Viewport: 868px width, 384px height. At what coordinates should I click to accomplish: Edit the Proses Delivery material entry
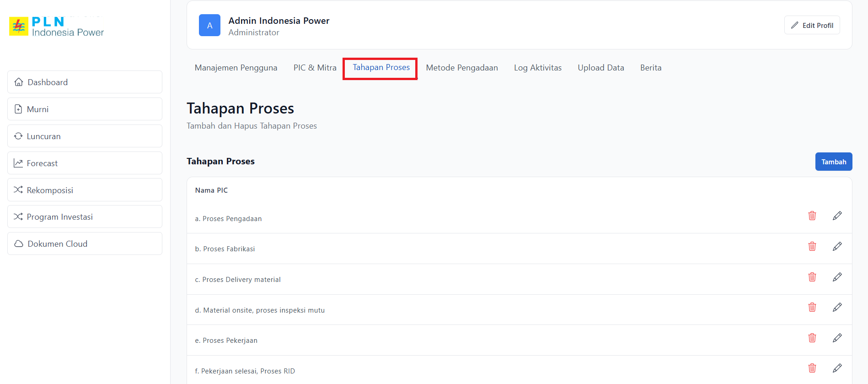[x=837, y=277]
